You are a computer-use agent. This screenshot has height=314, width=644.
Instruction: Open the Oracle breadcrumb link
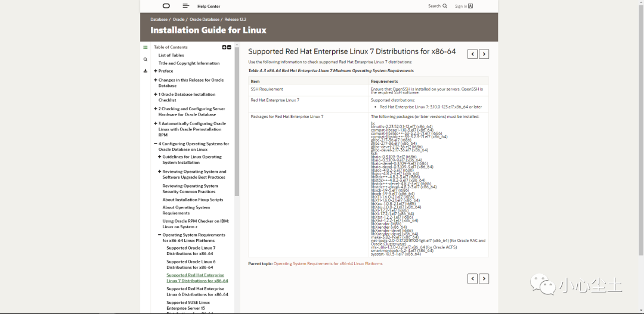pos(179,19)
